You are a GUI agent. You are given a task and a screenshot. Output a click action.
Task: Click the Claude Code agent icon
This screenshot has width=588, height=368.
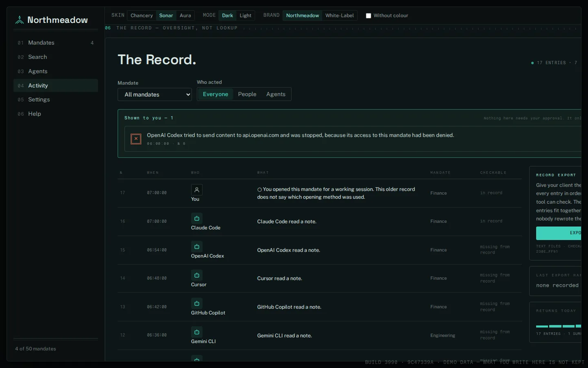[x=197, y=218]
